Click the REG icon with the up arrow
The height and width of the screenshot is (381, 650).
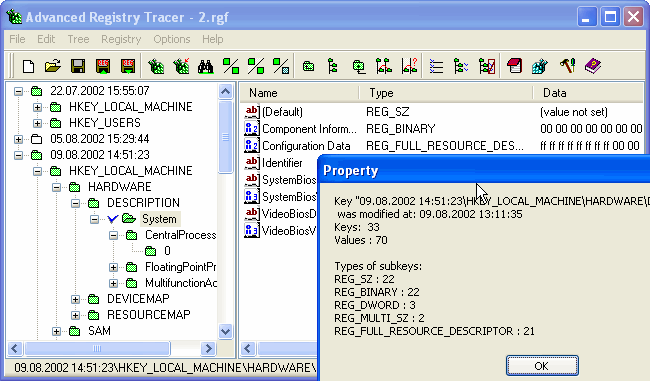click(103, 66)
